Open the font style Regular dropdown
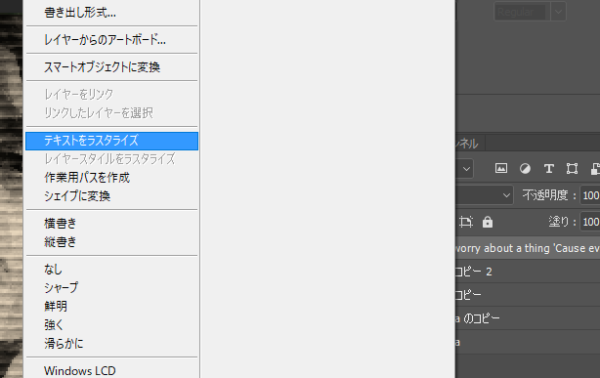The image size is (600, 378). (559, 11)
